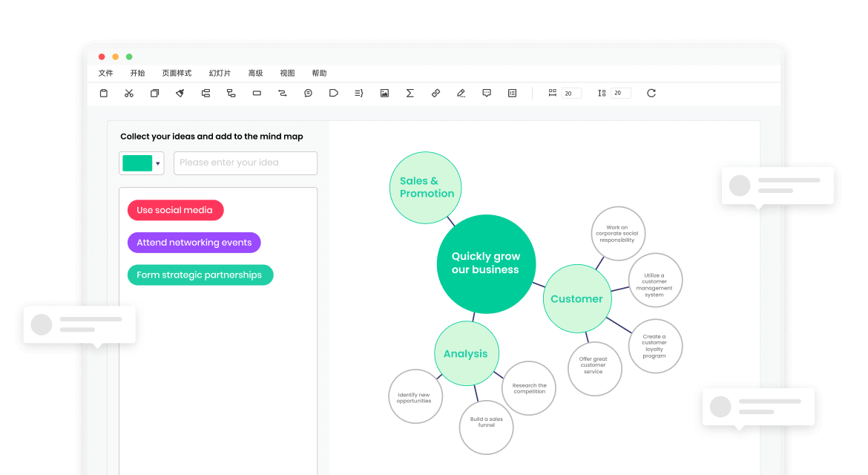The image size is (868, 475).
Task: Click 'Build a sales funnel' node
Action: pyautogui.click(x=486, y=427)
